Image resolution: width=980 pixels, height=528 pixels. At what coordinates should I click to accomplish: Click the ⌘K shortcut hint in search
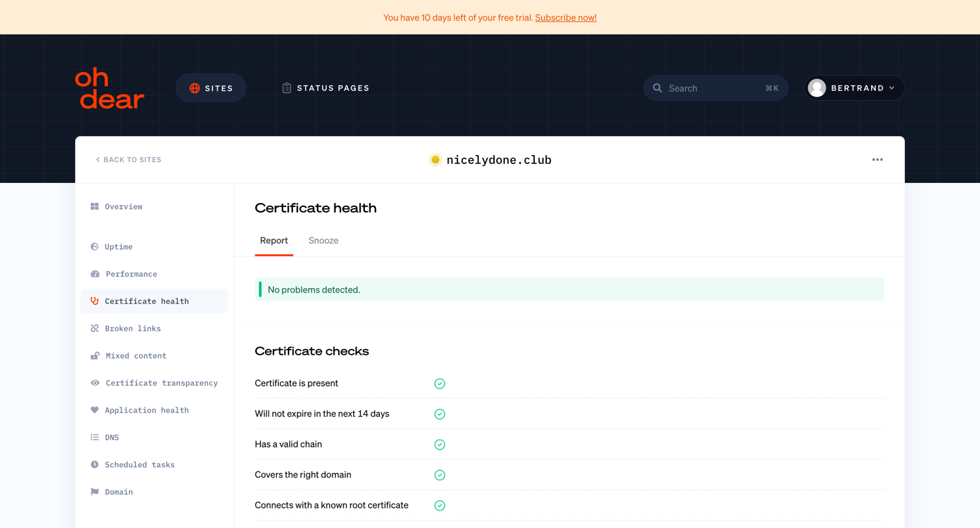tap(772, 88)
